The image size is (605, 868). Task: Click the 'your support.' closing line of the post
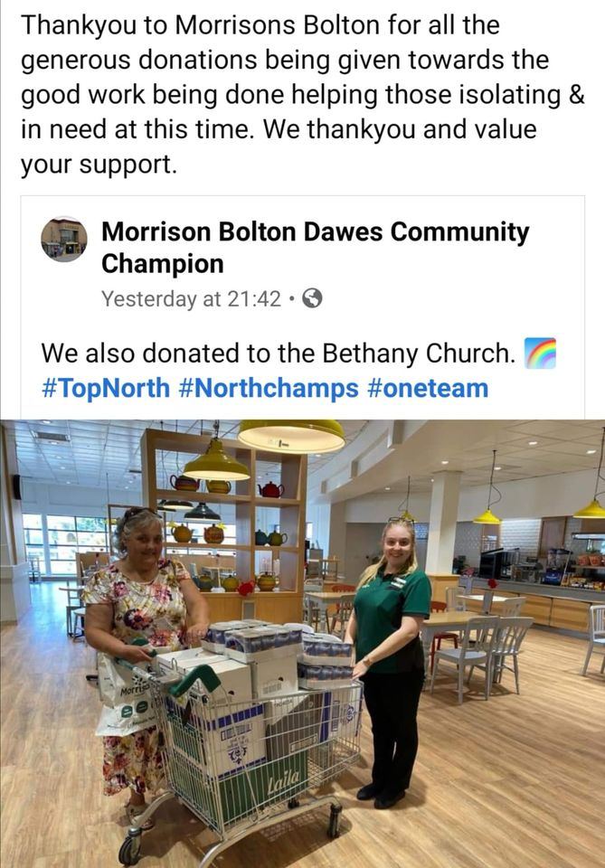click(x=99, y=165)
